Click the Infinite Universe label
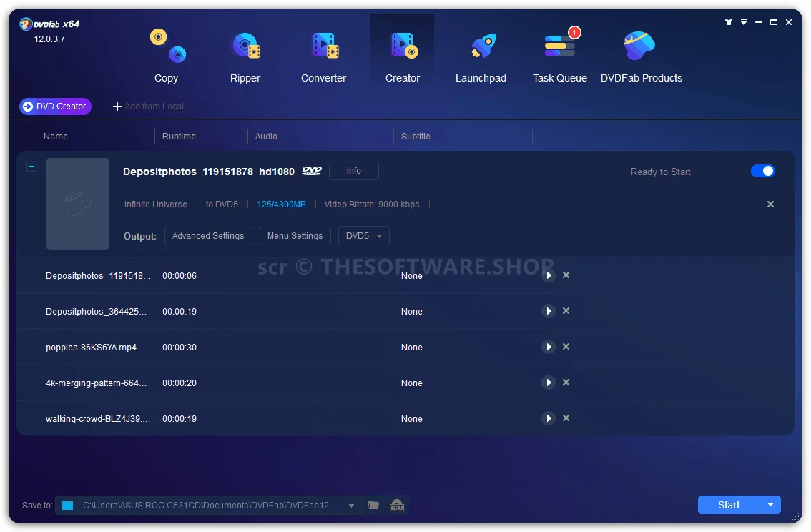The image size is (811, 532). point(156,205)
